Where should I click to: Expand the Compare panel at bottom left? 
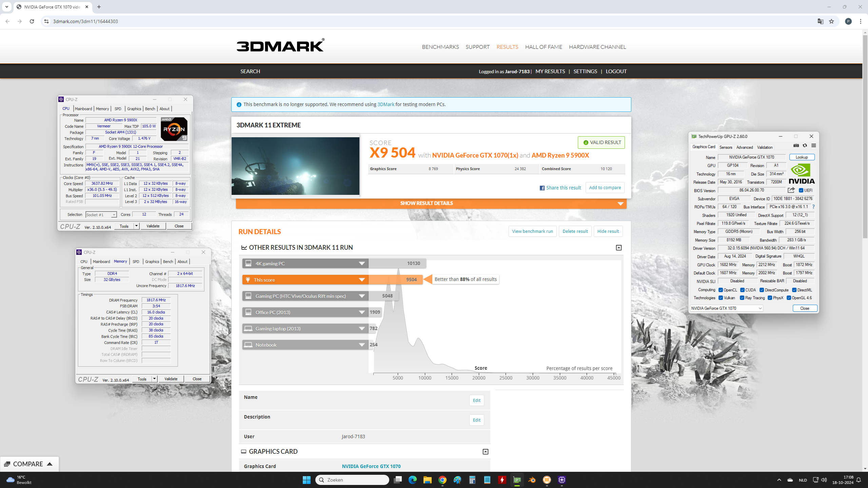tap(29, 464)
